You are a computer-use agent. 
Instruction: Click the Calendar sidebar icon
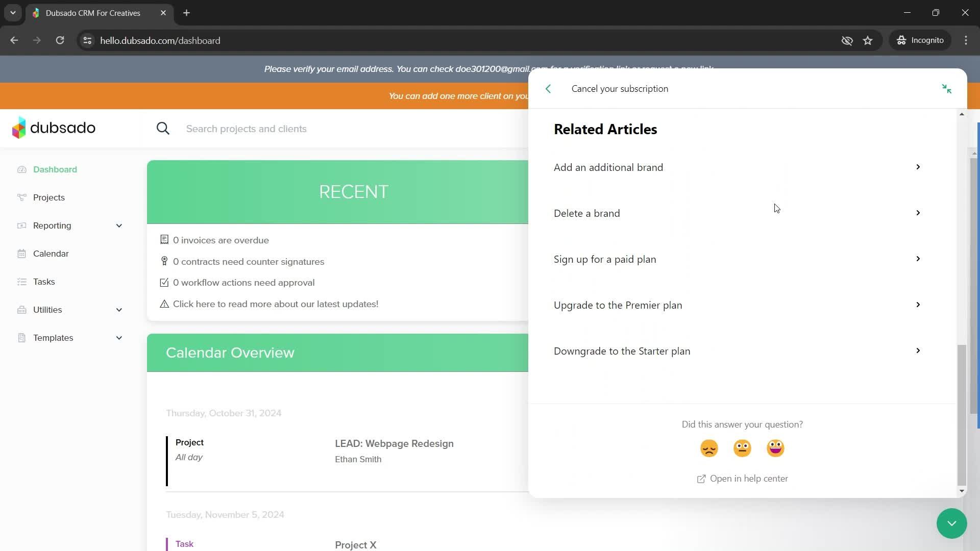[x=21, y=254]
